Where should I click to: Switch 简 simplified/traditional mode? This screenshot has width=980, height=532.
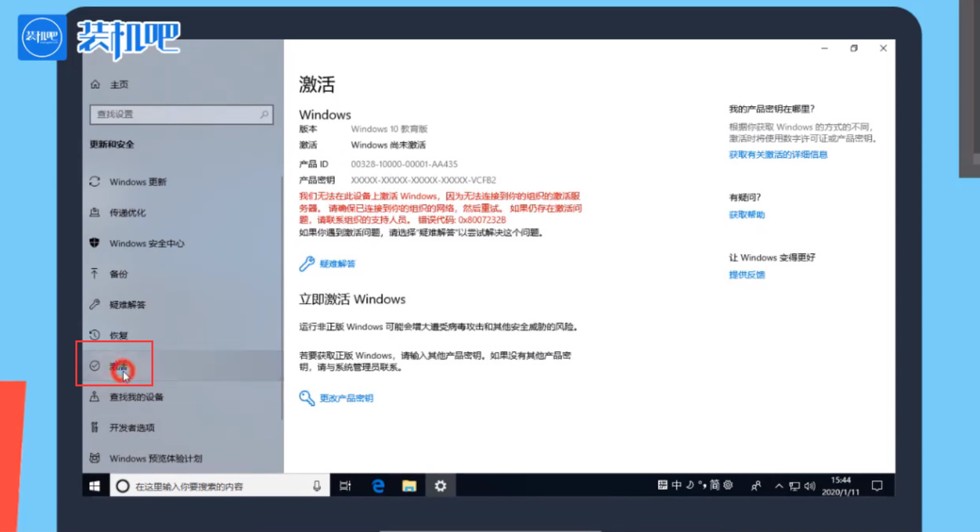coord(715,485)
